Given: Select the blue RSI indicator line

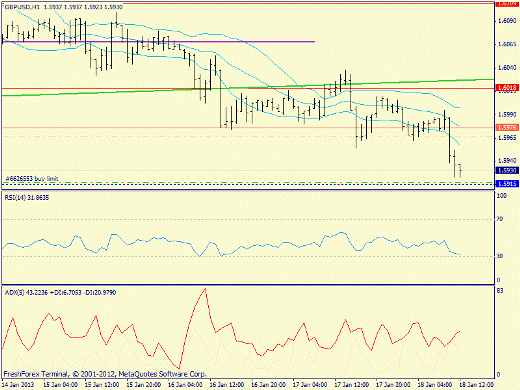Looking at the screenshot, I should click(231, 245).
